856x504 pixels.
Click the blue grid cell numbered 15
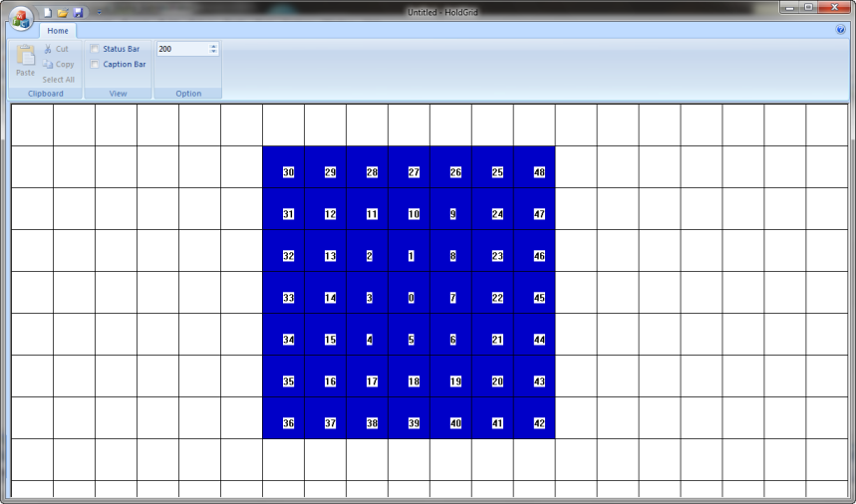click(326, 334)
